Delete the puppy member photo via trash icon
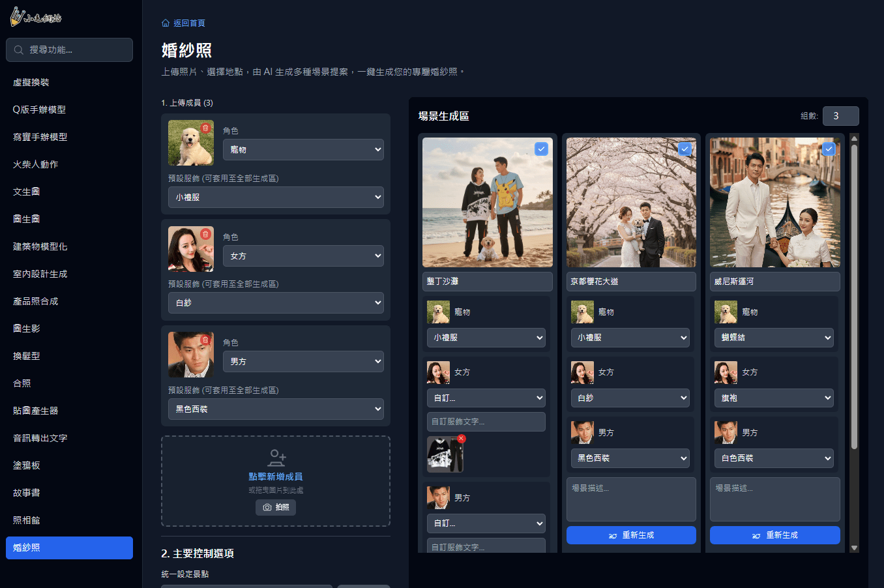This screenshot has width=884, height=588. click(205, 128)
